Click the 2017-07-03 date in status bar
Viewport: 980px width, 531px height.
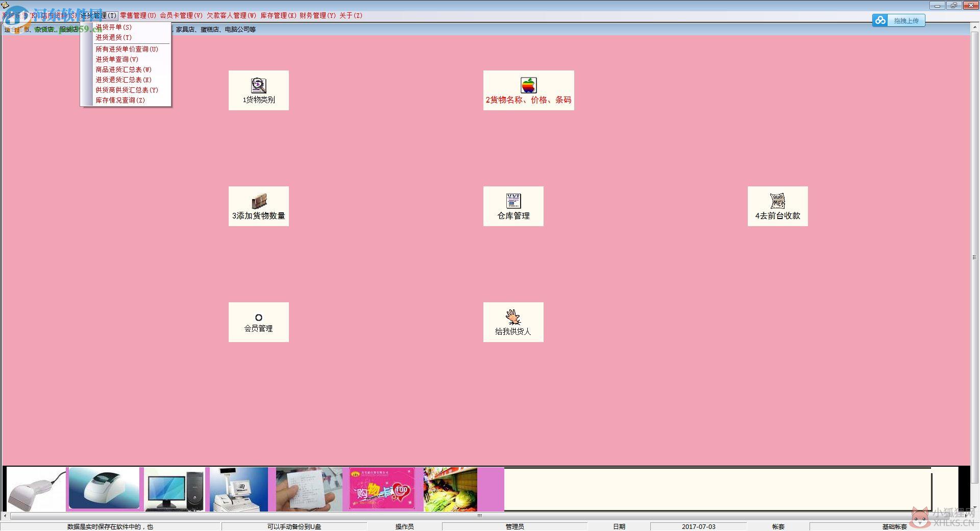tap(698, 526)
